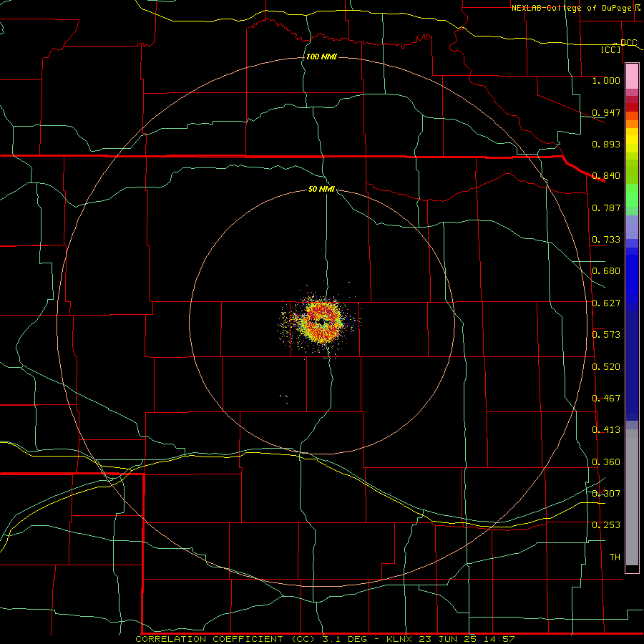Click the 0.627 colorbar value

click(606, 303)
